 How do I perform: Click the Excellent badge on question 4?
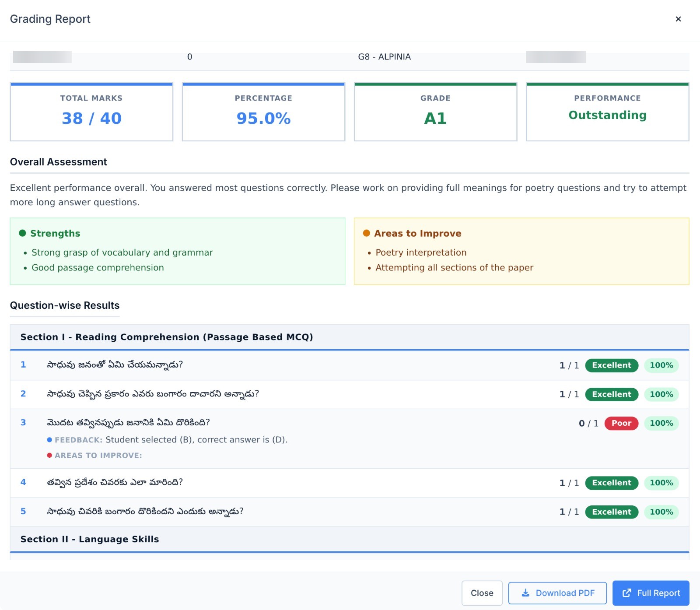pyautogui.click(x=612, y=483)
